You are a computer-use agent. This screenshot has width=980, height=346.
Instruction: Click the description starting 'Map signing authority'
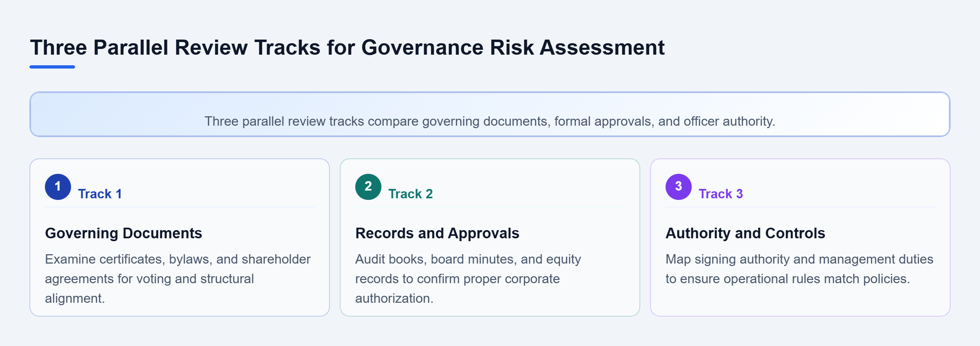[x=800, y=269]
